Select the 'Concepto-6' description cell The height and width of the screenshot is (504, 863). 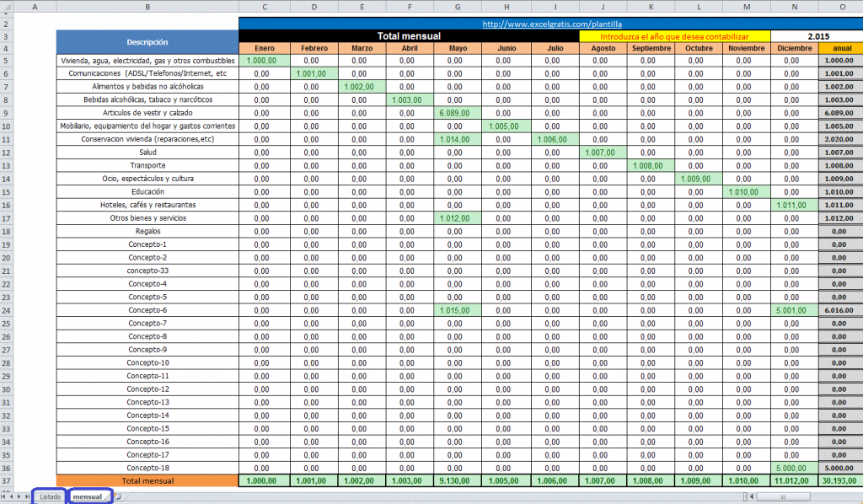(147, 310)
